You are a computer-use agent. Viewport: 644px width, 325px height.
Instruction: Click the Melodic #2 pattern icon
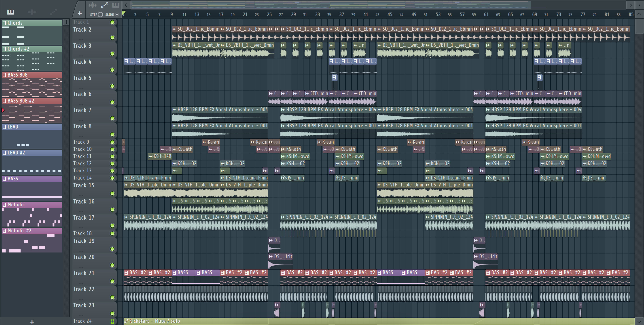[4, 231]
